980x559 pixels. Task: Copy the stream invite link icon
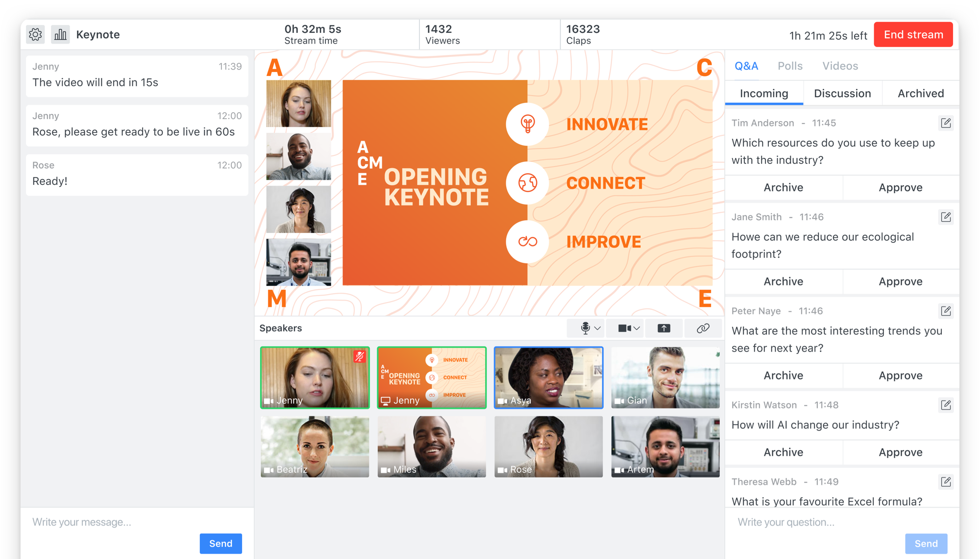coord(703,328)
